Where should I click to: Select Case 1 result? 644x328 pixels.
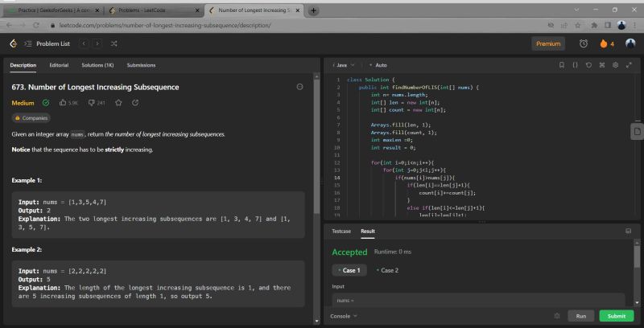point(349,270)
